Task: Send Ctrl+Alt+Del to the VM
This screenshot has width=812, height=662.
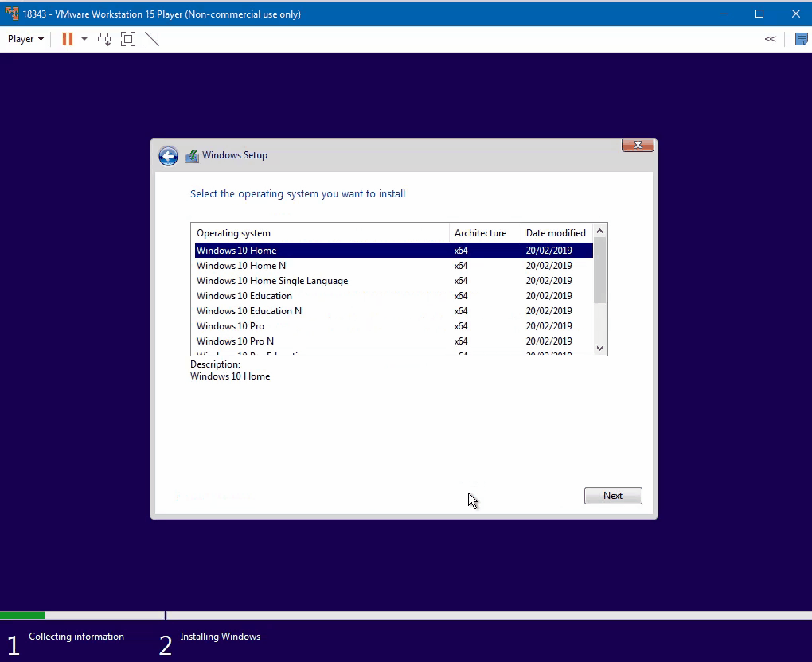Action: coord(104,39)
